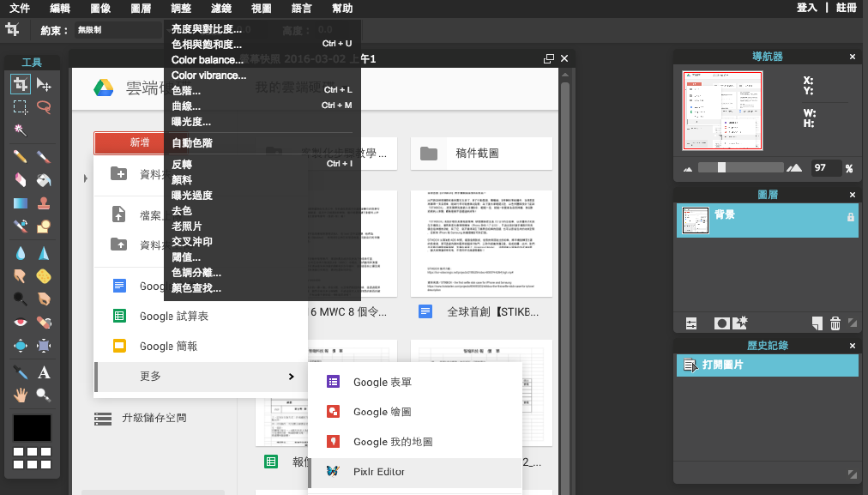Open layer styles in Layers panel

(x=740, y=323)
